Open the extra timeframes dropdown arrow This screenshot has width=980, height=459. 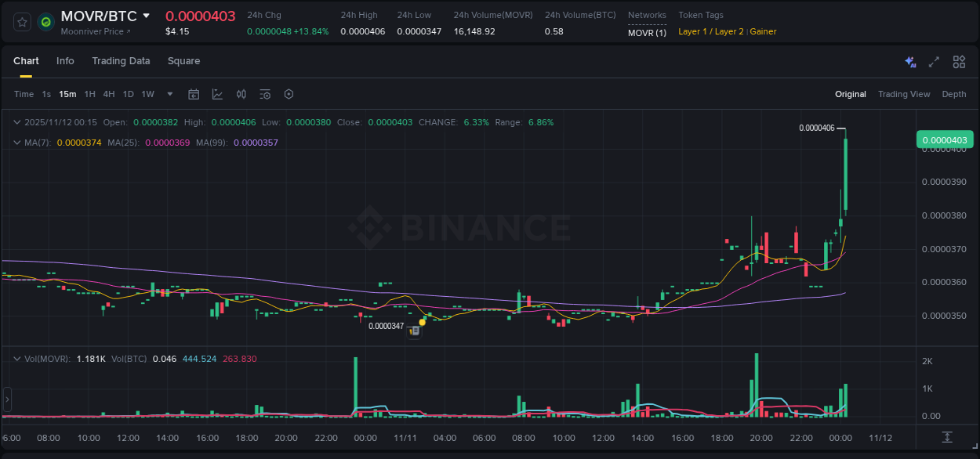pyautogui.click(x=169, y=94)
